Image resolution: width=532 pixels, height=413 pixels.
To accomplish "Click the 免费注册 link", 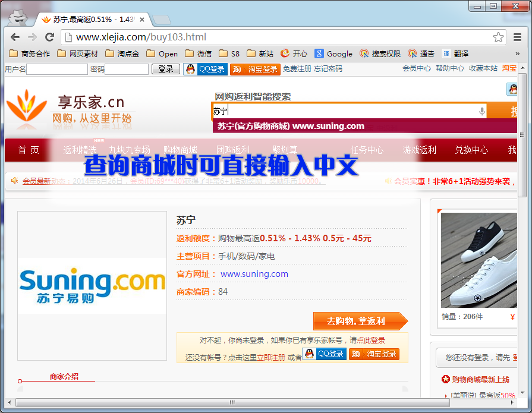I will tap(297, 69).
